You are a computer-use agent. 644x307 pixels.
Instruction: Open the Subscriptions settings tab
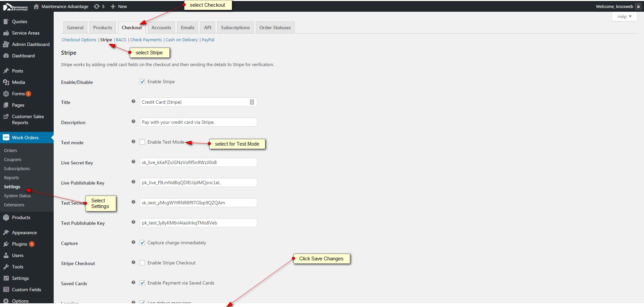(235, 28)
